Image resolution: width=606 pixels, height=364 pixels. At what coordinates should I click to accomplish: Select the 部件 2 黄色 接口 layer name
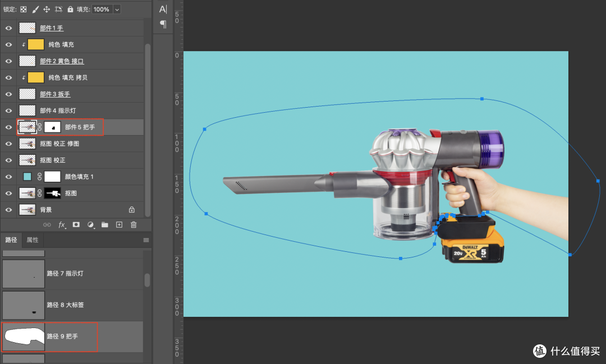(x=62, y=61)
